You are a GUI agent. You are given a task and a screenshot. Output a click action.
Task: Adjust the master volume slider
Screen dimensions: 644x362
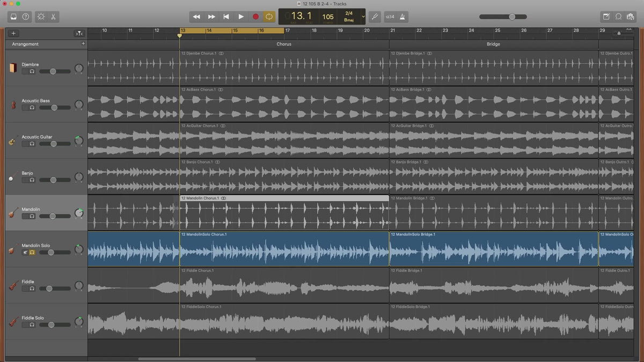point(511,17)
